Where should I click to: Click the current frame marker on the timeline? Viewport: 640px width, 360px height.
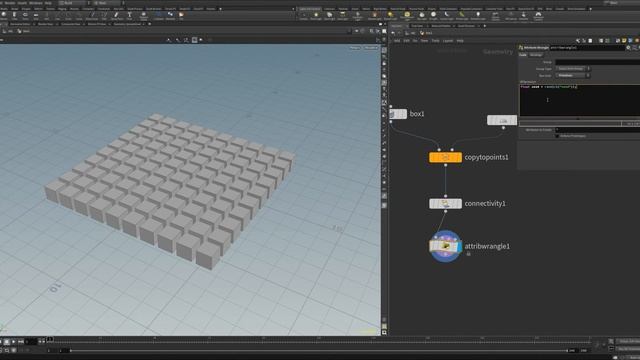click(x=50, y=339)
